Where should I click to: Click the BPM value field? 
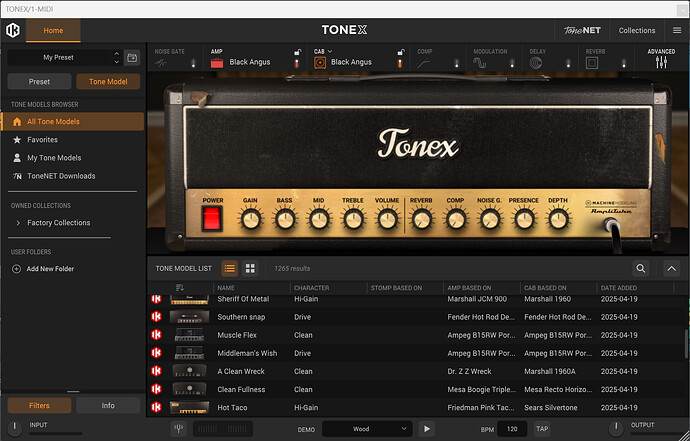512,429
